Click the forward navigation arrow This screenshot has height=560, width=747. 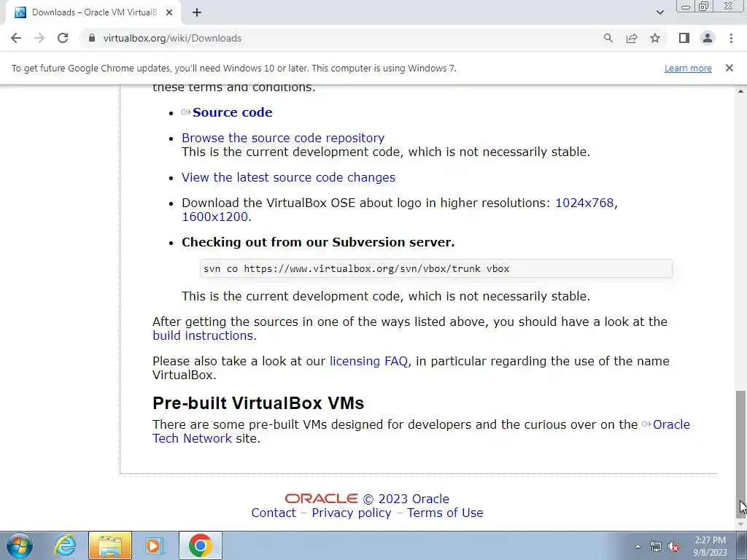click(39, 38)
